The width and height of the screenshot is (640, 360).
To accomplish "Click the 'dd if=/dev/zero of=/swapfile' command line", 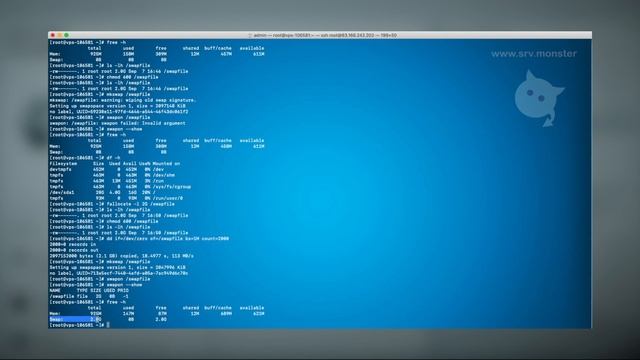I will [x=139, y=239].
